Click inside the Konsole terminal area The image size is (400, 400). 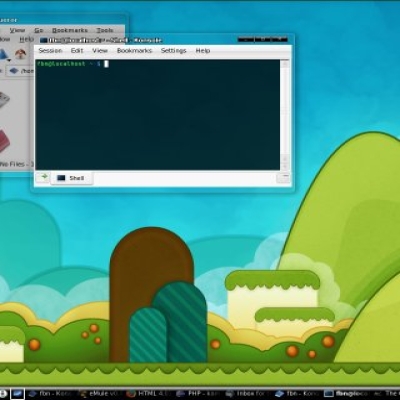point(158,115)
